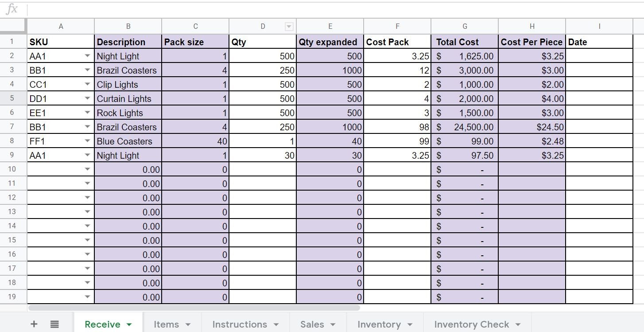Open the SKU dropdown arrow in row 2
This screenshot has width=644, height=332.
pos(88,56)
